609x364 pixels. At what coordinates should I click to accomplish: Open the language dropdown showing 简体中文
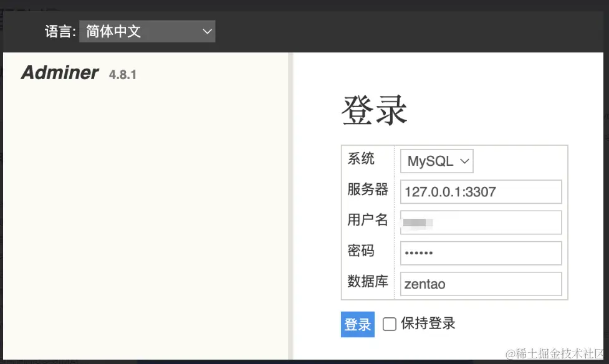click(147, 31)
